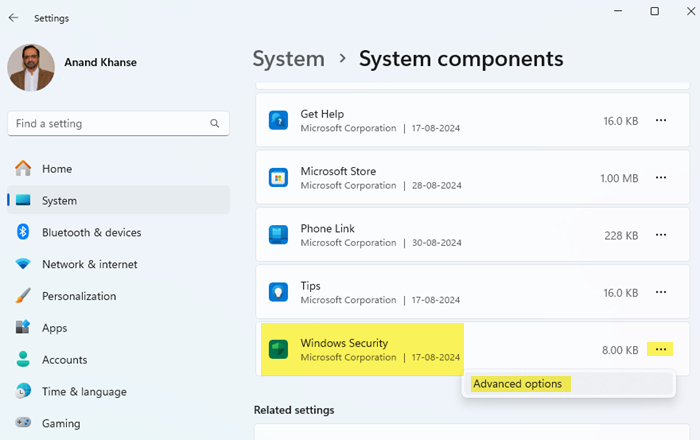700x440 pixels.
Task: Click the Phone Link app icon
Action: point(279,235)
